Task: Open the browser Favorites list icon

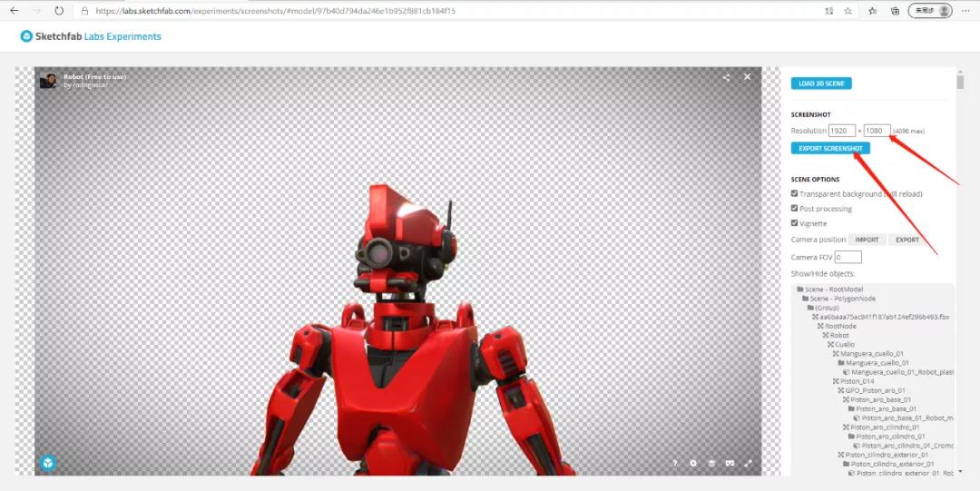Action: click(873, 11)
